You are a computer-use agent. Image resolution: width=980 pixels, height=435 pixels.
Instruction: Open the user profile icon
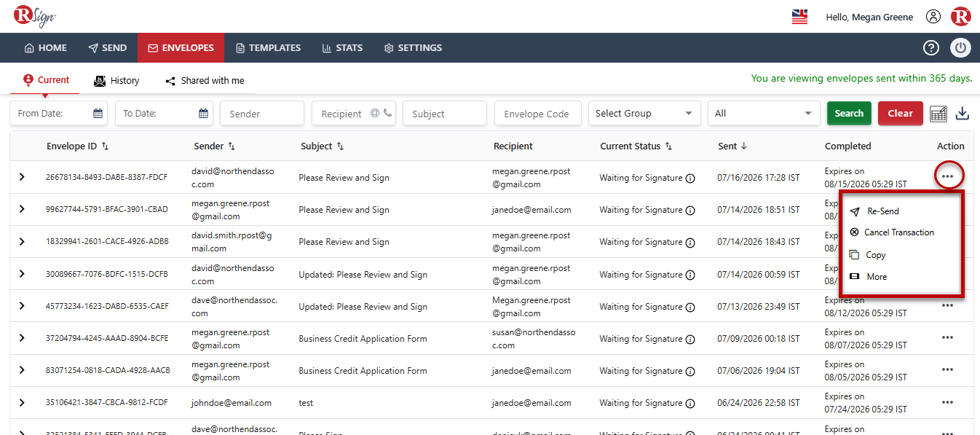click(933, 17)
